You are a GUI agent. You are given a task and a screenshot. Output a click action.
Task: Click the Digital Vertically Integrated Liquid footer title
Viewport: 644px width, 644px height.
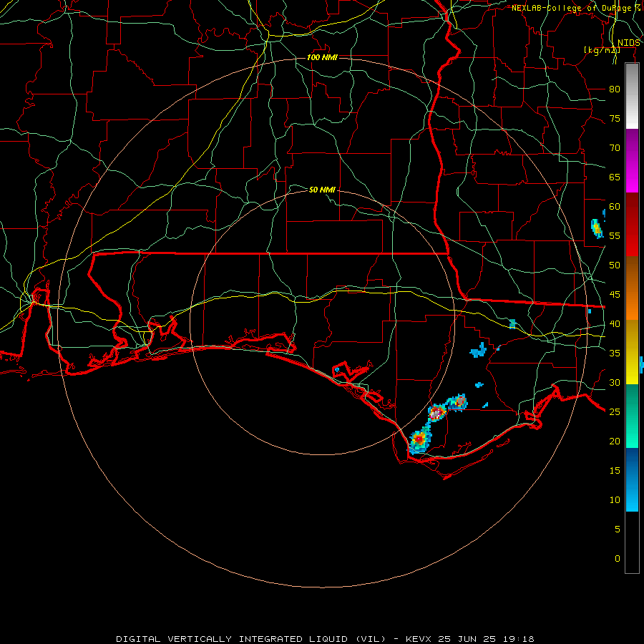click(325, 639)
